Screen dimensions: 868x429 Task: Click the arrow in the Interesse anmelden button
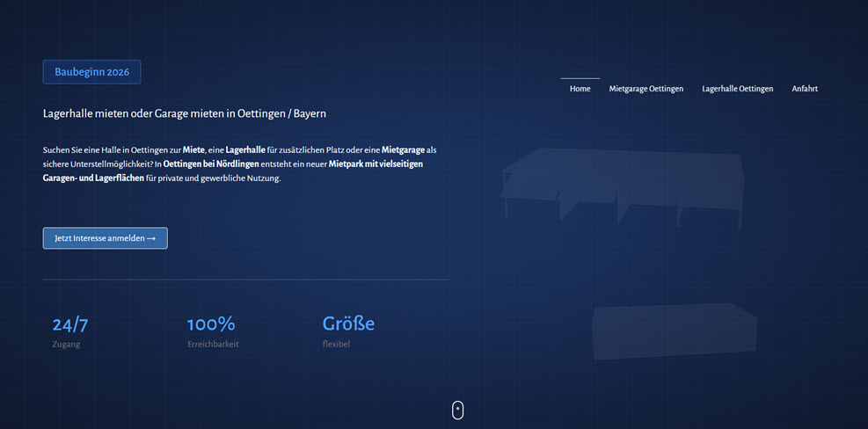(151, 238)
